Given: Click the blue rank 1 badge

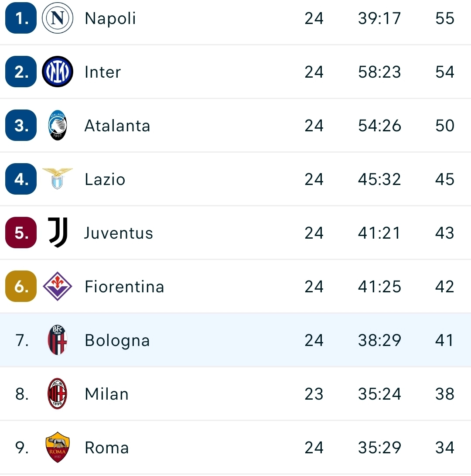Looking at the screenshot, I should point(21,18).
